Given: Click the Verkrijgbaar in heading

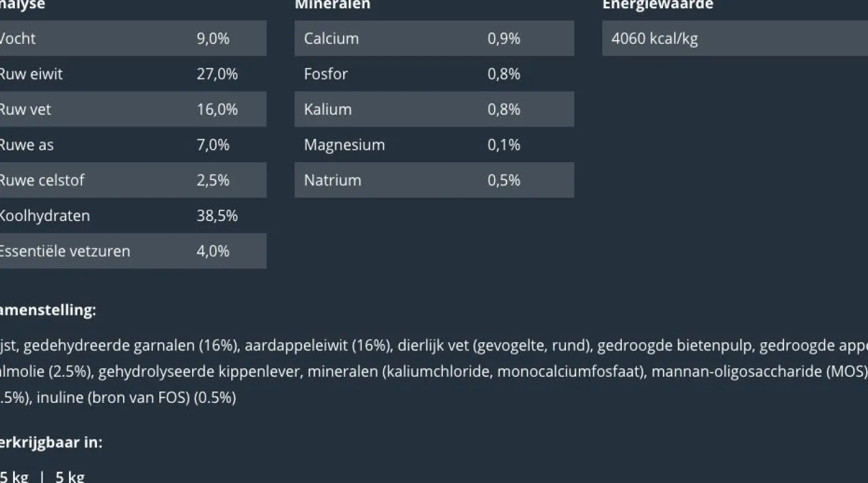Looking at the screenshot, I should pyautogui.click(x=51, y=442).
